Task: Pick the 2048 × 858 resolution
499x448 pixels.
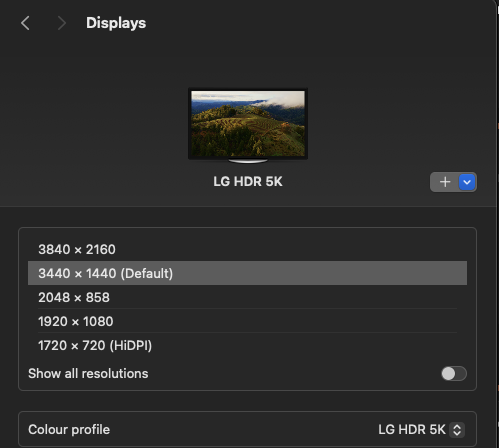Action: 247,297
